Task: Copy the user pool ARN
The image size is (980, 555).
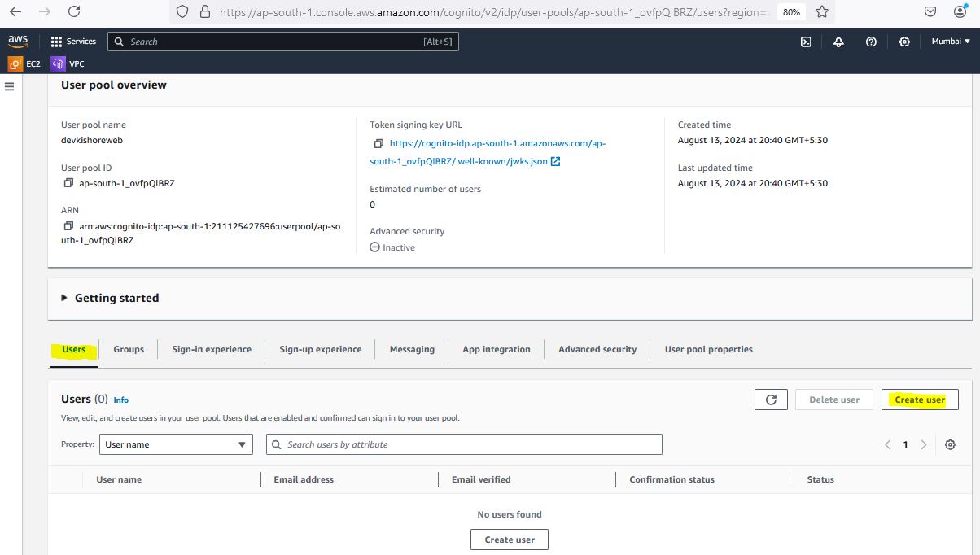Action: [x=68, y=226]
